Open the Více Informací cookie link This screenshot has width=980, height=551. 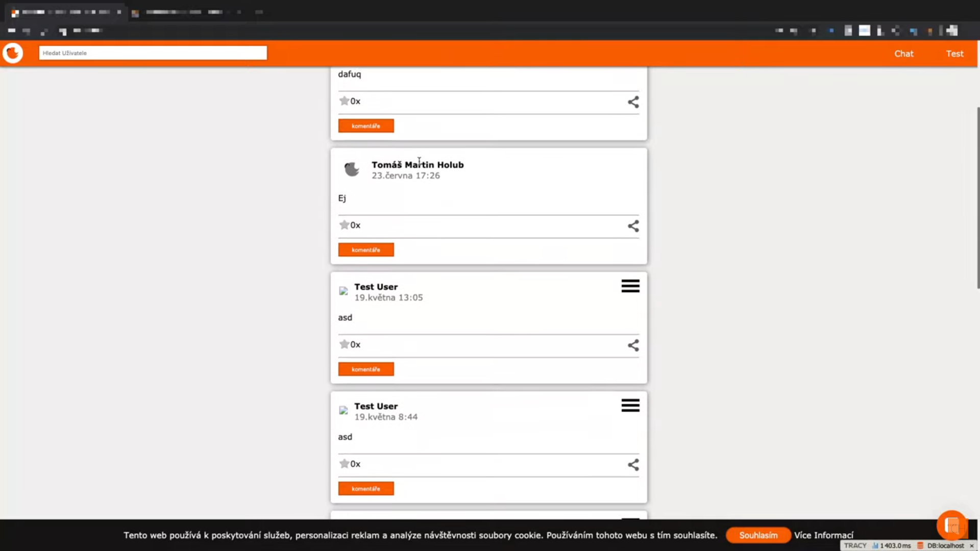tap(823, 535)
